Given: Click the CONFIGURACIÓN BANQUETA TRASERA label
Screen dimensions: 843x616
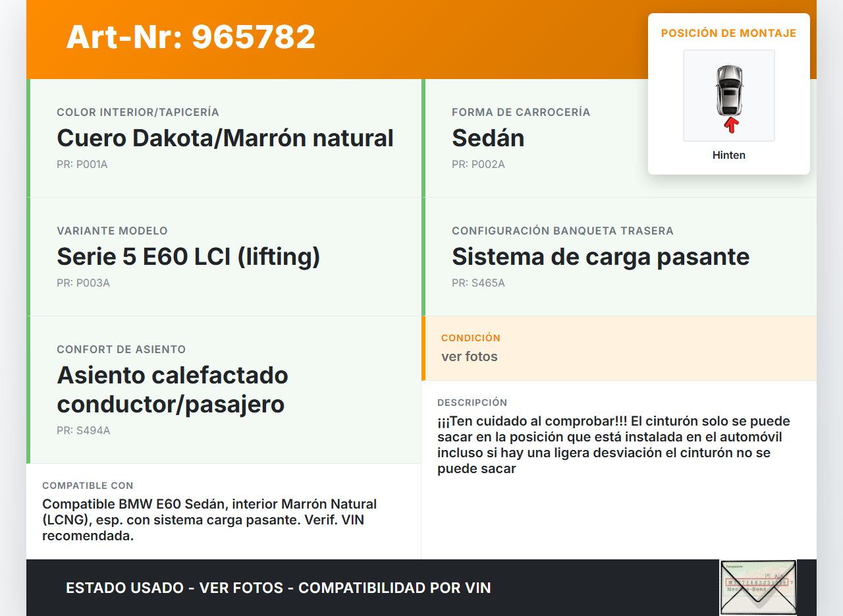Looking at the screenshot, I should click(562, 231).
